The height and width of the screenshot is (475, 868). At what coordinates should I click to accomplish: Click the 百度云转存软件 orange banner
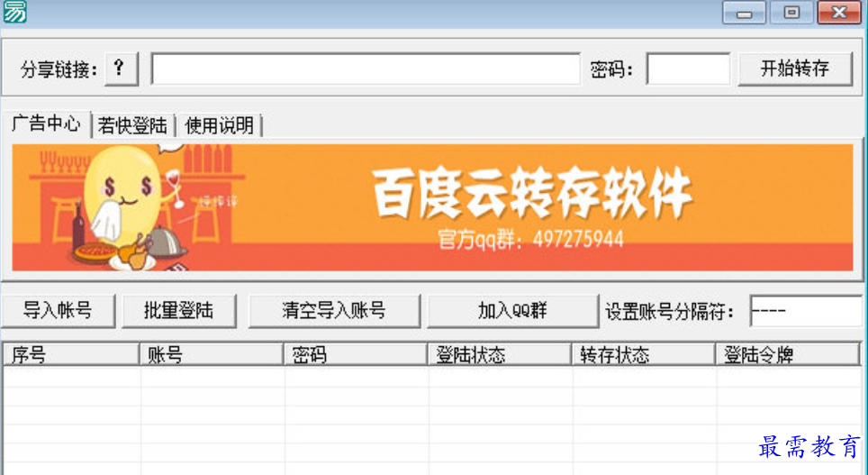(432, 208)
